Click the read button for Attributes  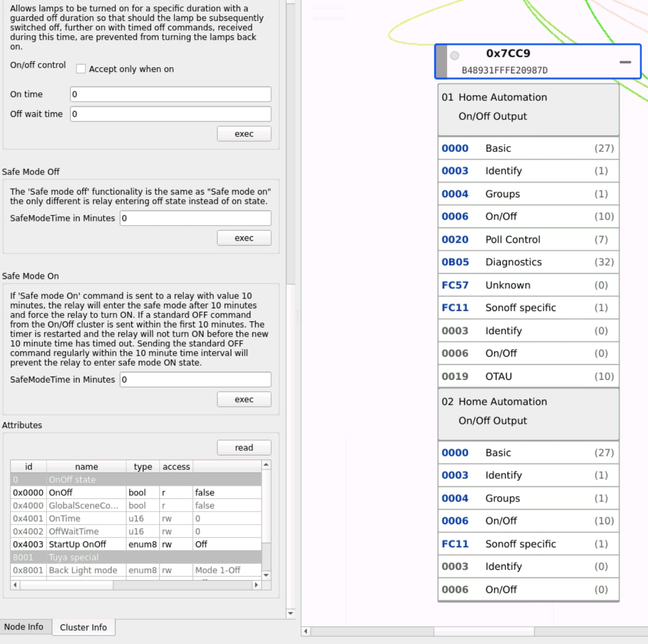coord(244,448)
